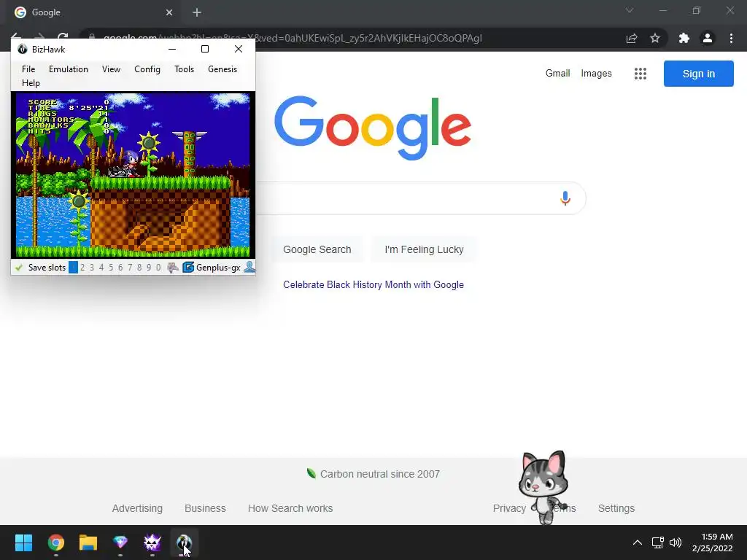Click the green leaf icon in footer
This screenshot has height=560, width=747.
click(x=311, y=473)
